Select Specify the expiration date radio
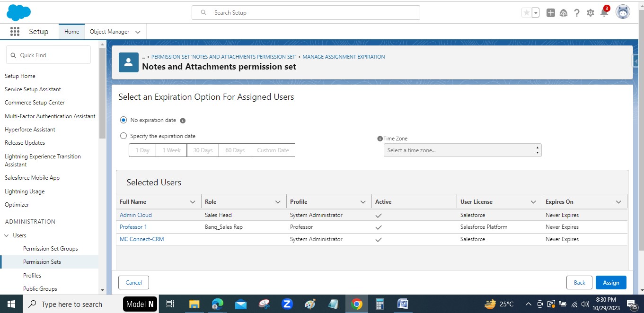The image size is (644, 313). [x=124, y=136]
